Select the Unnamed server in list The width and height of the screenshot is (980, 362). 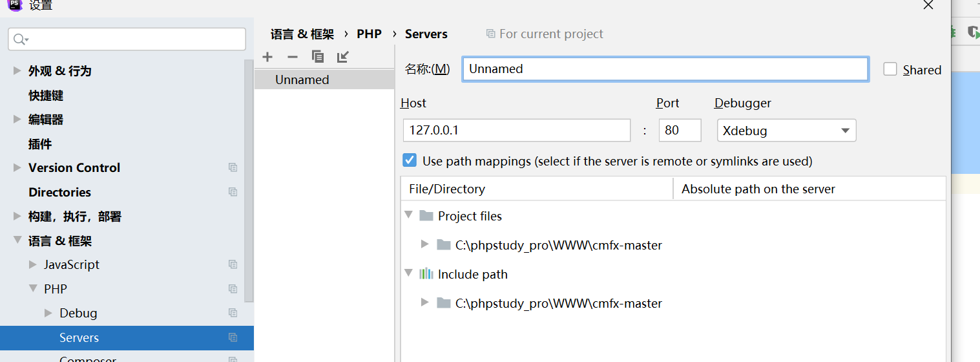pos(324,80)
